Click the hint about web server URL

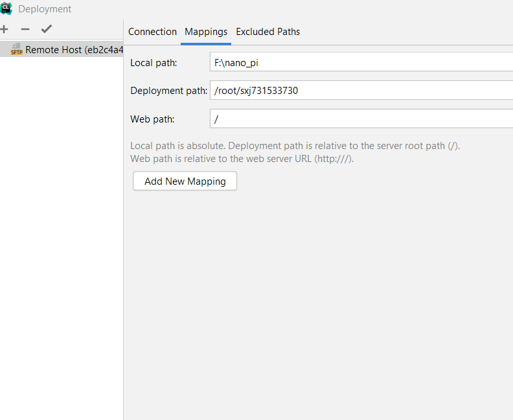(x=242, y=159)
